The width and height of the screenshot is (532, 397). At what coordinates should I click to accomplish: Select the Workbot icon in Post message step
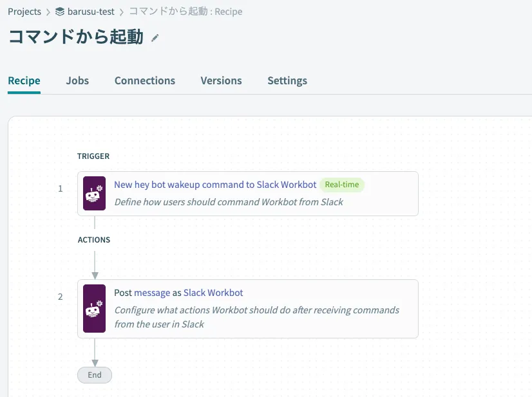point(94,308)
